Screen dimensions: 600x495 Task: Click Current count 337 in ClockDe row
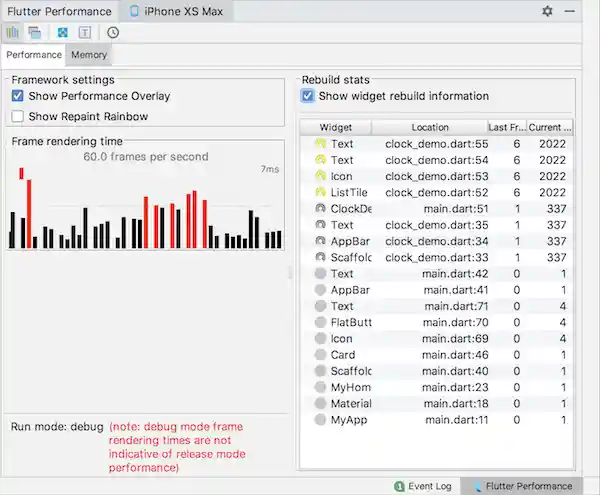[556, 209]
